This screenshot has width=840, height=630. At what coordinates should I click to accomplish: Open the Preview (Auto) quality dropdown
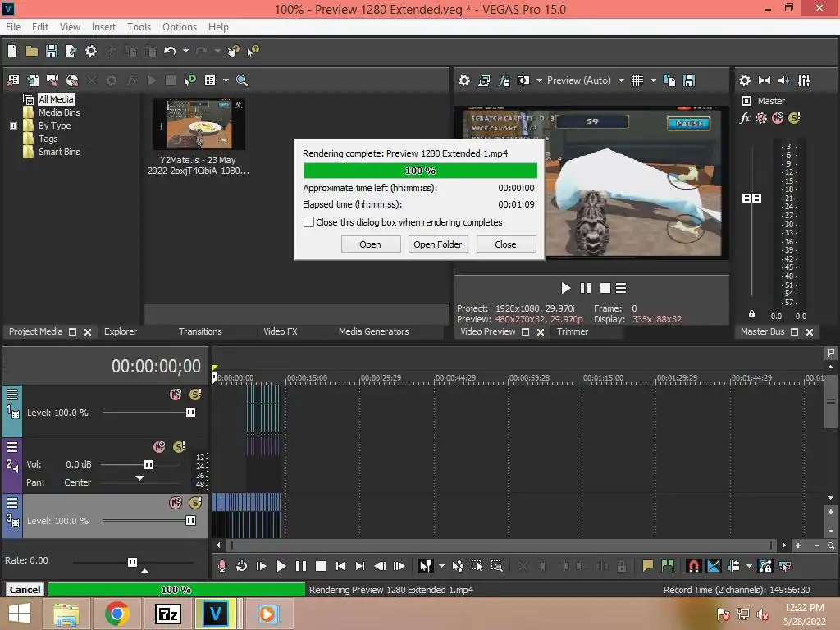click(x=621, y=80)
